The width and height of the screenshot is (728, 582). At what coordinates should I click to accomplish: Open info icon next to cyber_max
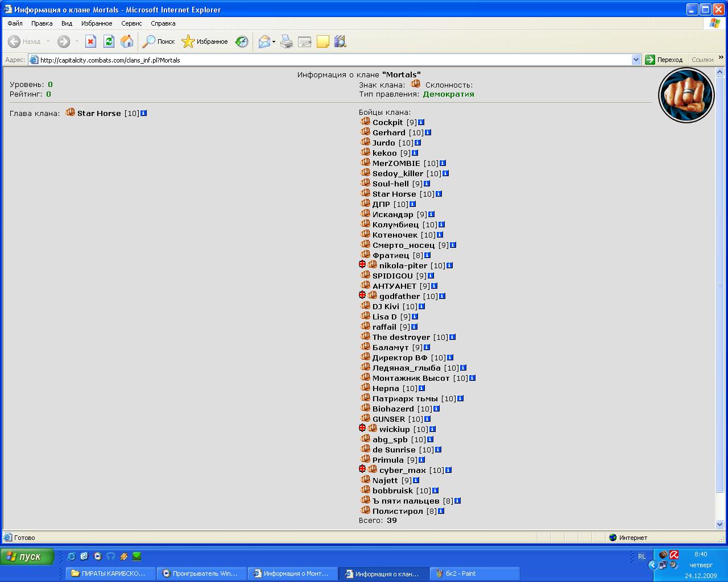449,470
